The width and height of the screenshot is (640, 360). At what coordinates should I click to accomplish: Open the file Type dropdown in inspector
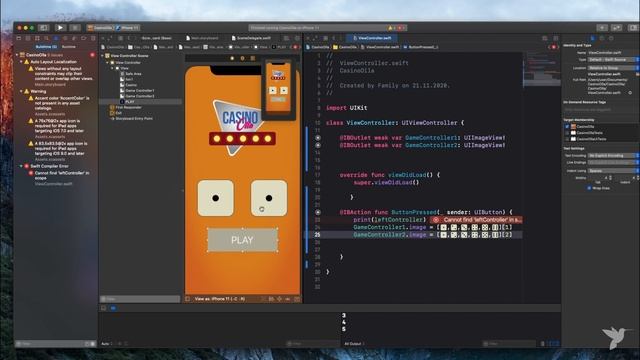click(x=613, y=60)
